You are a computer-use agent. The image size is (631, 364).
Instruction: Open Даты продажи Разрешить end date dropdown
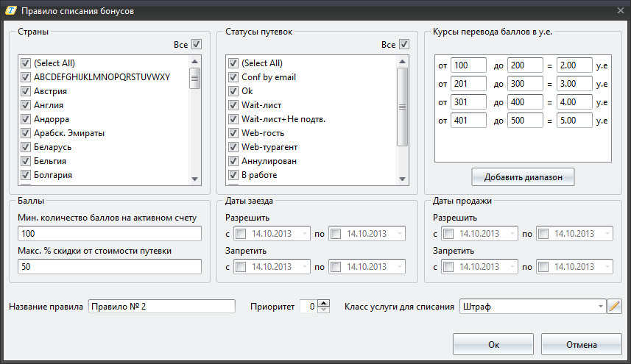click(x=607, y=234)
